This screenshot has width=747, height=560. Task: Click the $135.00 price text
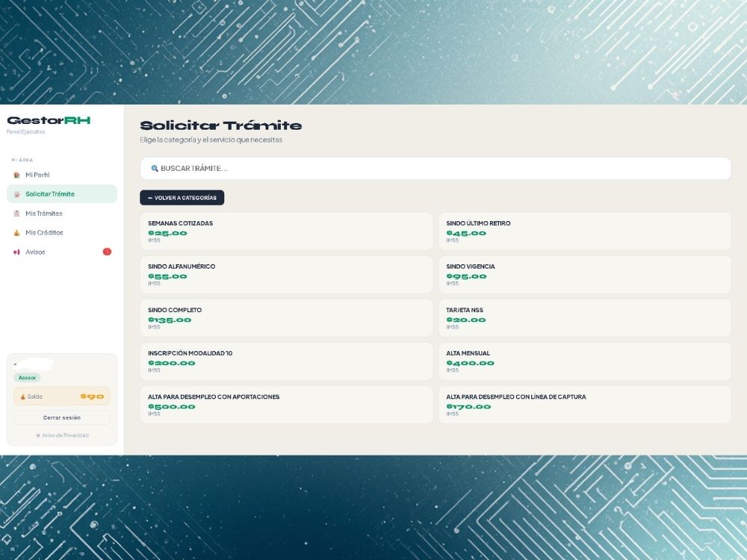pyautogui.click(x=170, y=320)
